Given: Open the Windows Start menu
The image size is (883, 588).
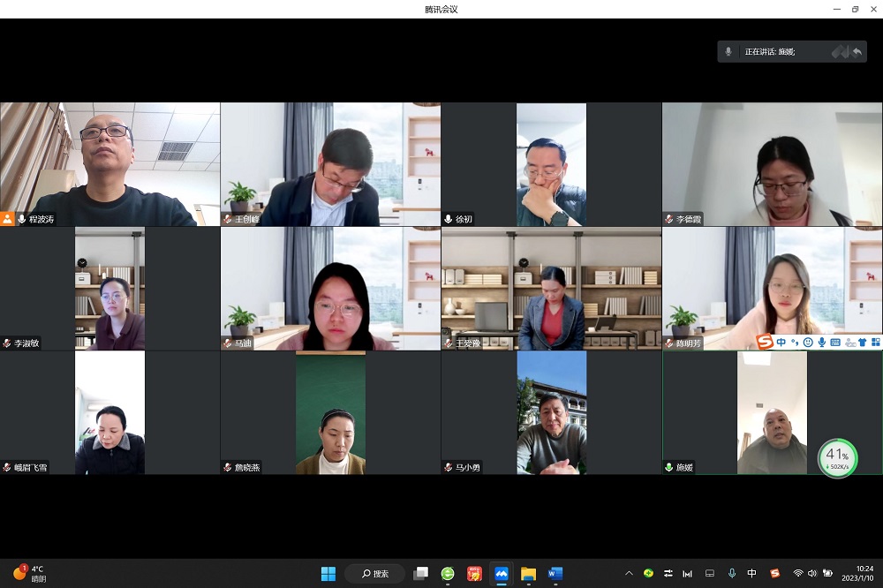Looking at the screenshot, I should tap(328, 574).
